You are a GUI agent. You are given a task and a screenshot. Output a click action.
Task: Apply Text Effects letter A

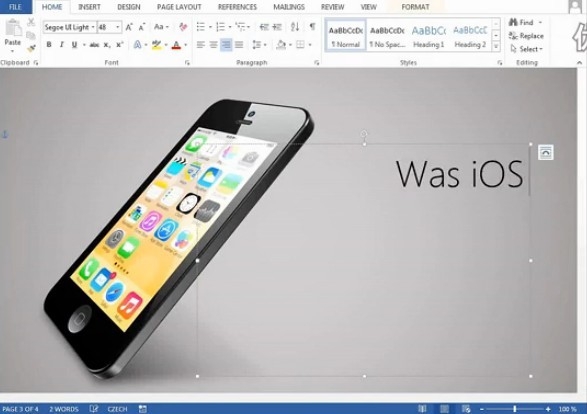(x=137, y=45)
